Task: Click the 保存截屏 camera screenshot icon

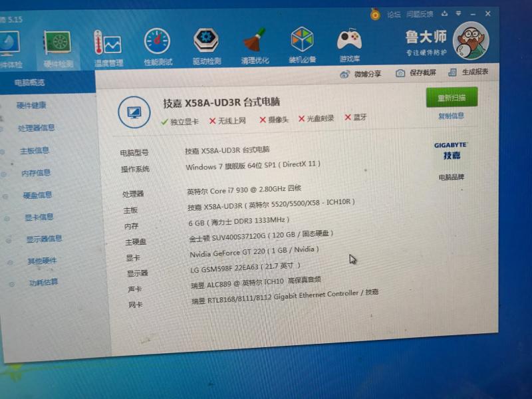Action: (x=400, y=73)
